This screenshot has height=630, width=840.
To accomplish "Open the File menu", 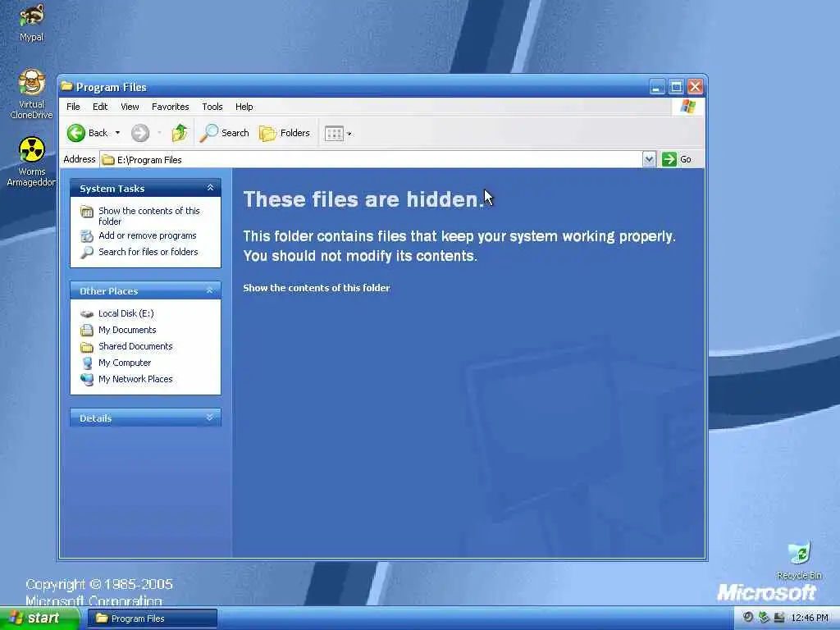I will [73, 107].
